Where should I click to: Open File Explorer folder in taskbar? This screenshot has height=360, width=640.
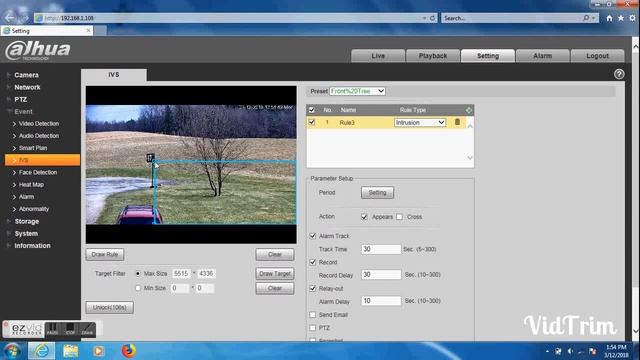[x=70, y=351]
